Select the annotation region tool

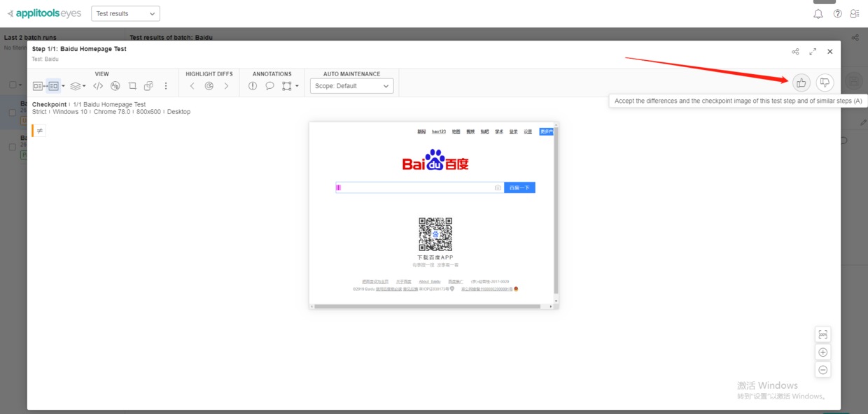point(287,86)
